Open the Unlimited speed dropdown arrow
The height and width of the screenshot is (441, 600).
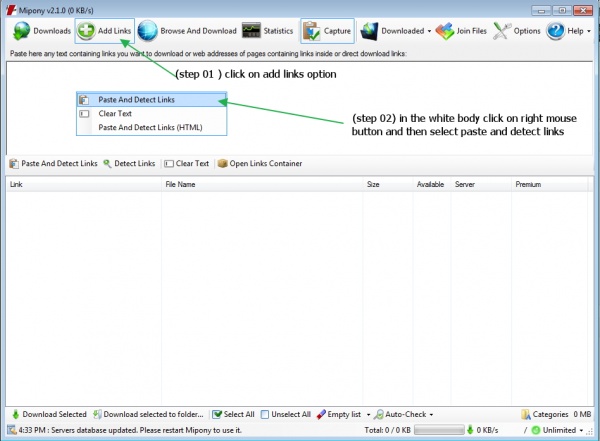pos(581,430)
